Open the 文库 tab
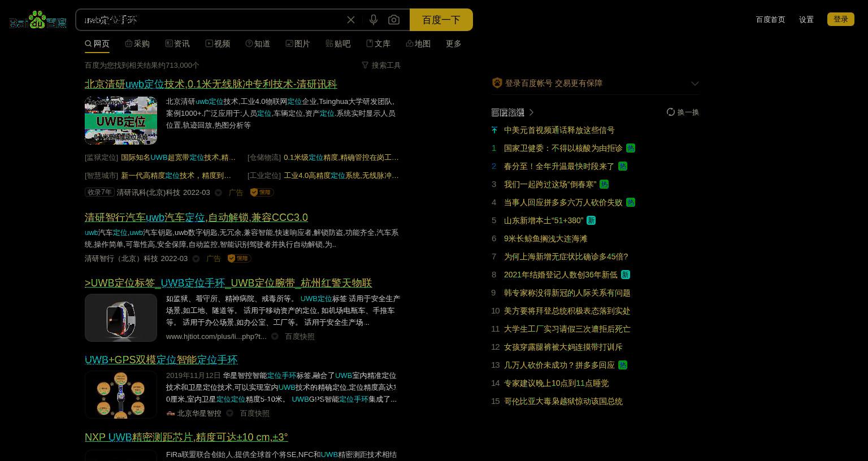Screen dimensions: 868x461 tap(378, 44)
